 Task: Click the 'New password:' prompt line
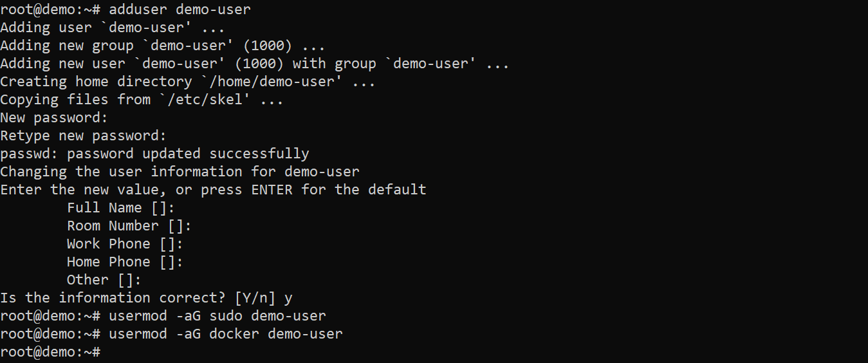[54, 118]
